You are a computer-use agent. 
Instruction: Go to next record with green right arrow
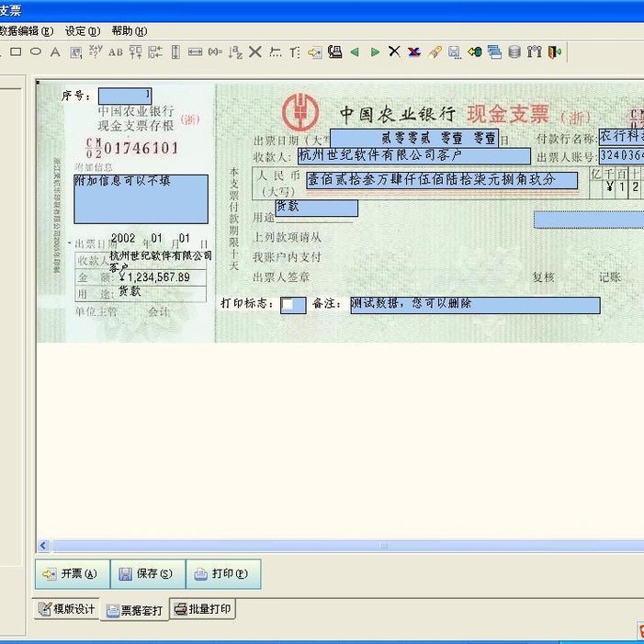point(375,51)
